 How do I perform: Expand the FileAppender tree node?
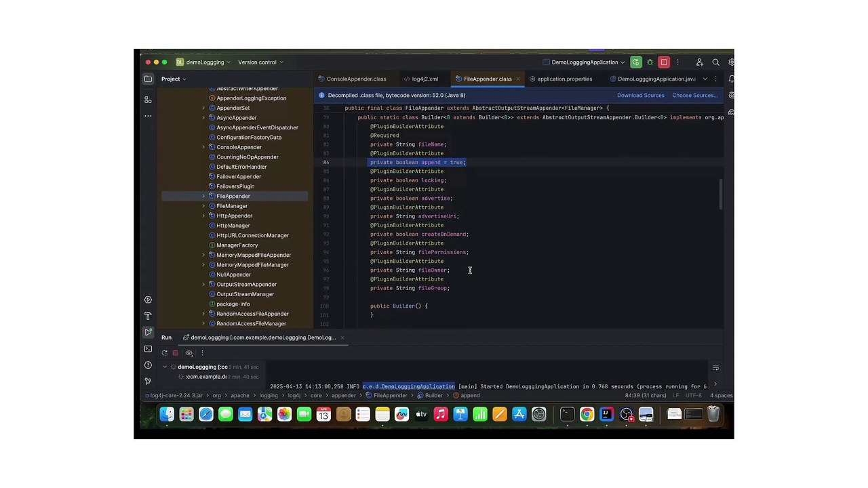tap(203, 196)
